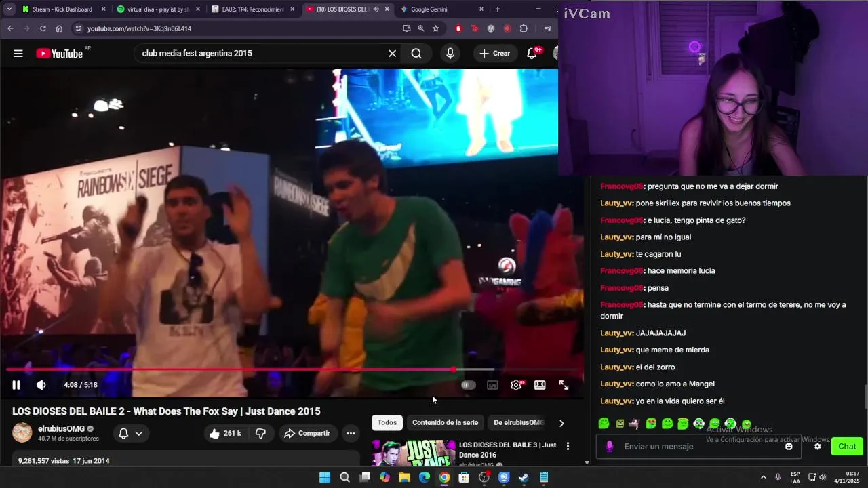Open Windows taskbar search

(344, 478)
